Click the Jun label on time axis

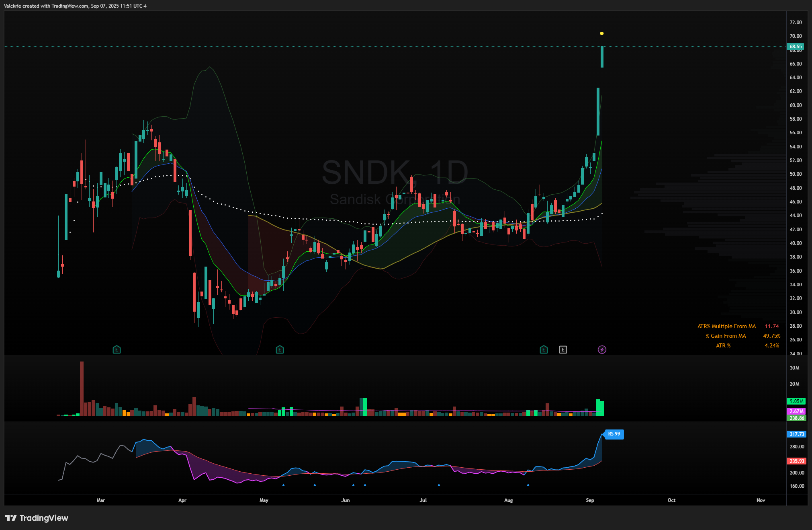346,500
